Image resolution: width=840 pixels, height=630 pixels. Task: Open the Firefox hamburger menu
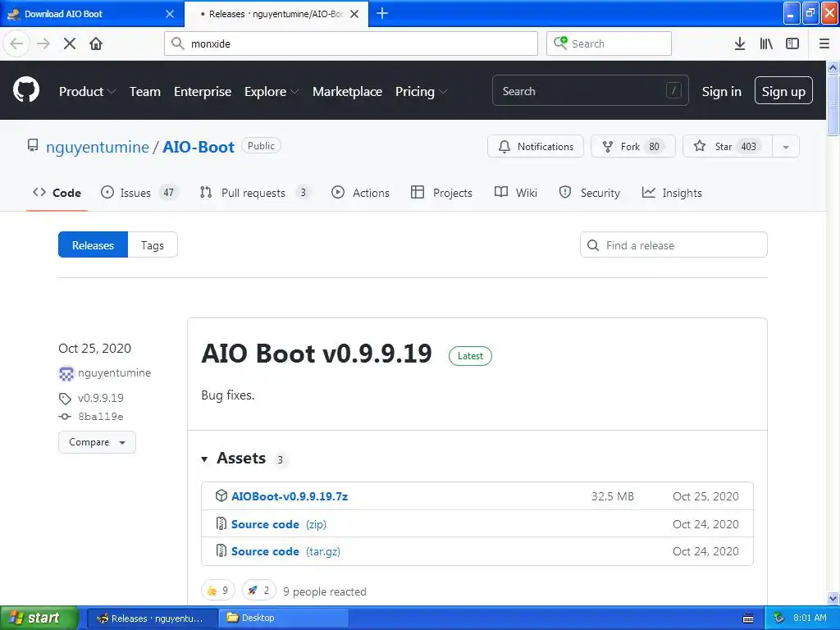(824, 44)
